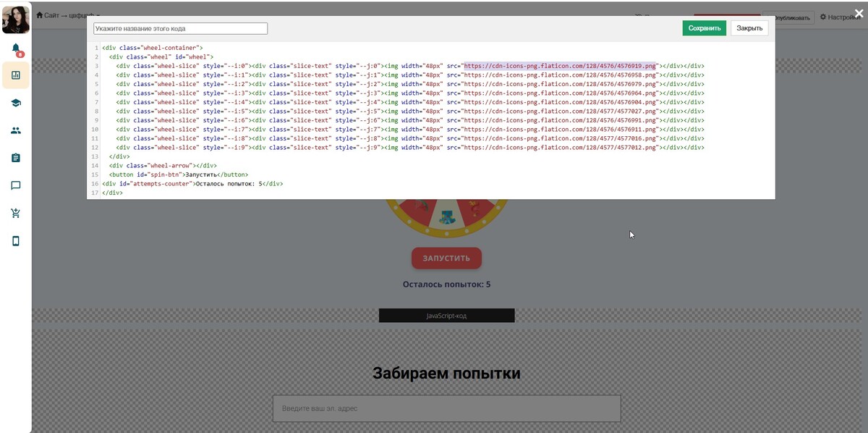Click the mobile phone sidebar icon
The width and height of the screenshot is (868, 433).
(16, 241)
